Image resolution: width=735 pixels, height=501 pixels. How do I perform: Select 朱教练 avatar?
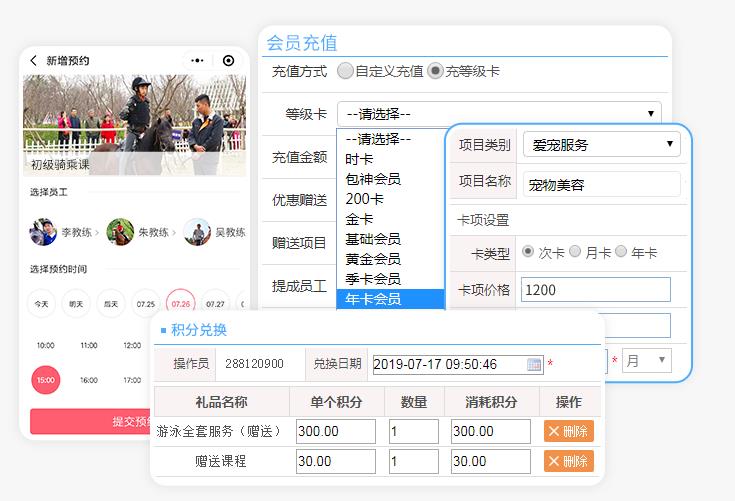[120, 232]
